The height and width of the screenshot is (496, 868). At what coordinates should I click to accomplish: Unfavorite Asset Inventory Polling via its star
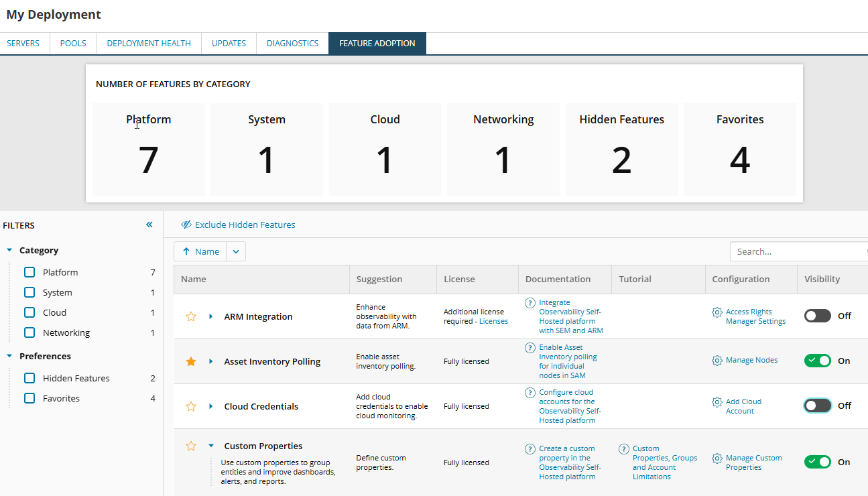point(191,361)
